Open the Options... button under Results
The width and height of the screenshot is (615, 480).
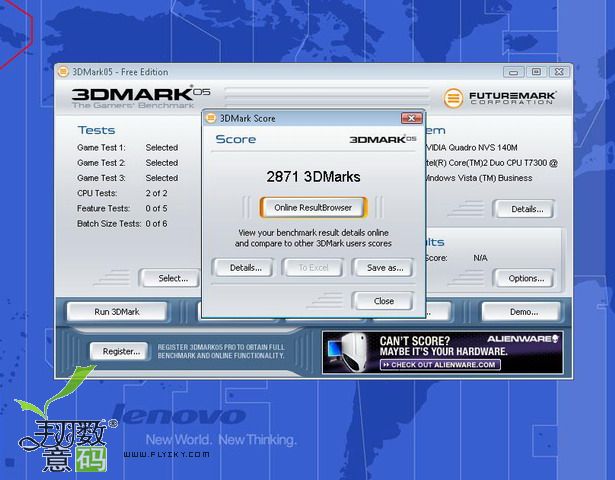click(x=526, y=278)
